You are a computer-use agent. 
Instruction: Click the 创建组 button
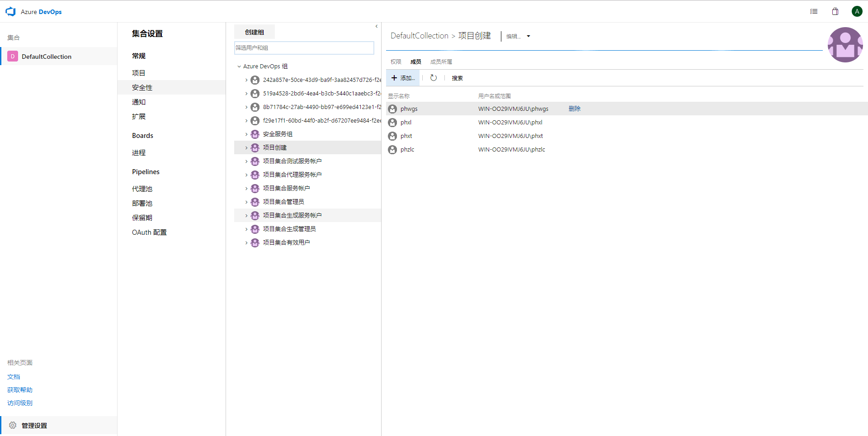click(x=254, y=32)
